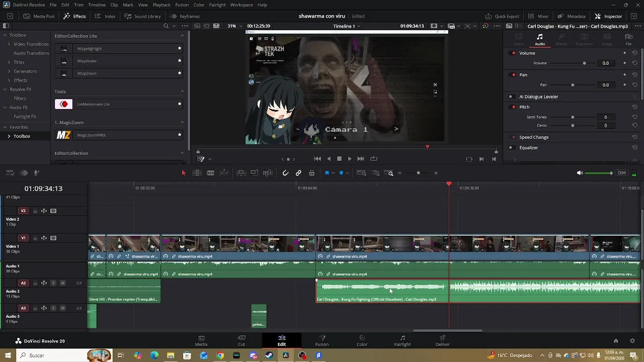Lock the Audio 2 track
The image size is (644, 362).
pyautogui.click(x=35, y=283)
